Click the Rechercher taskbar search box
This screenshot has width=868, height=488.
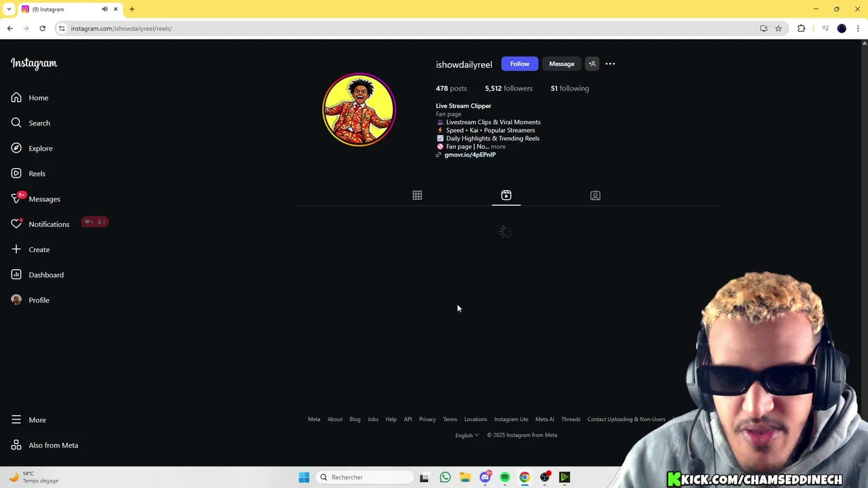pos(365,477)
